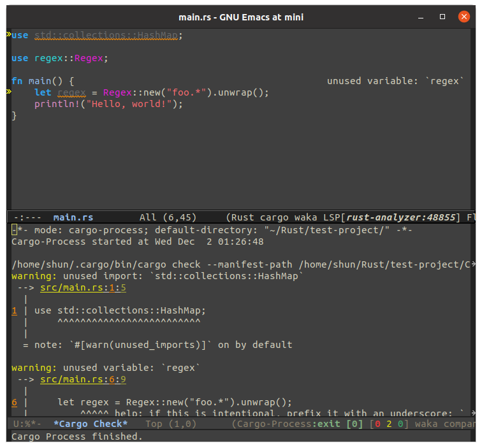Click the 'mode: cargo-process' header line
Screen dimensions: 482x448
tap(212, 230)
